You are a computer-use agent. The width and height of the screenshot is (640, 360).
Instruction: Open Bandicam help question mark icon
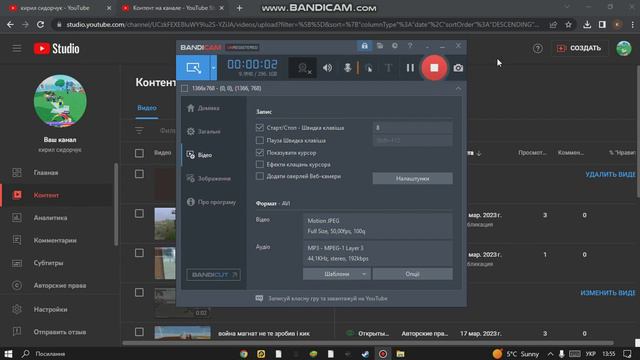(x=410, y=46)
